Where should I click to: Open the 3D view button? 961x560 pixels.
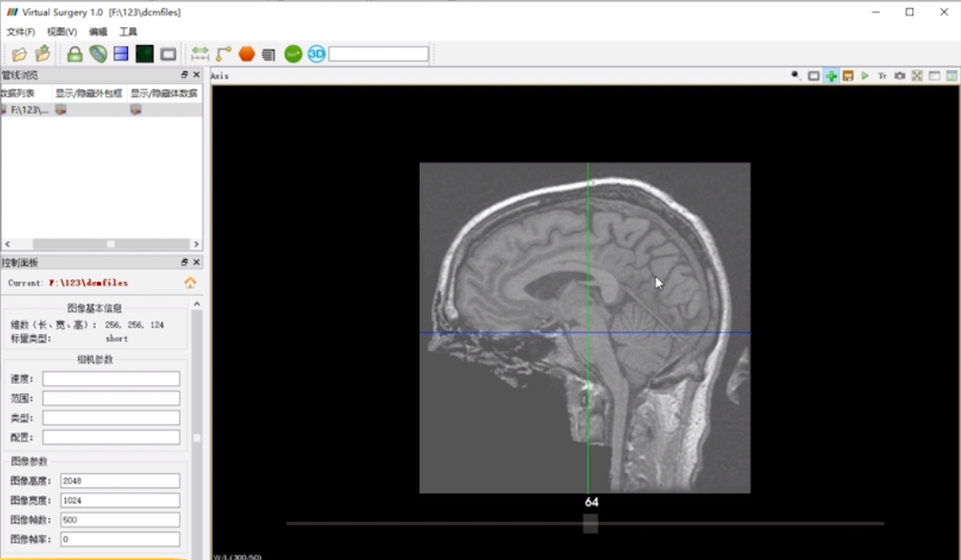pos(316,54)
